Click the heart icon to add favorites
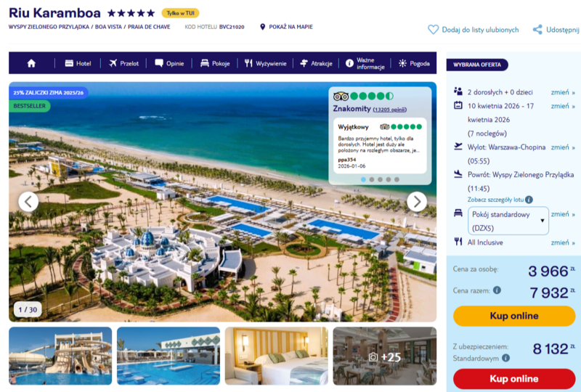 pos(433,30)
